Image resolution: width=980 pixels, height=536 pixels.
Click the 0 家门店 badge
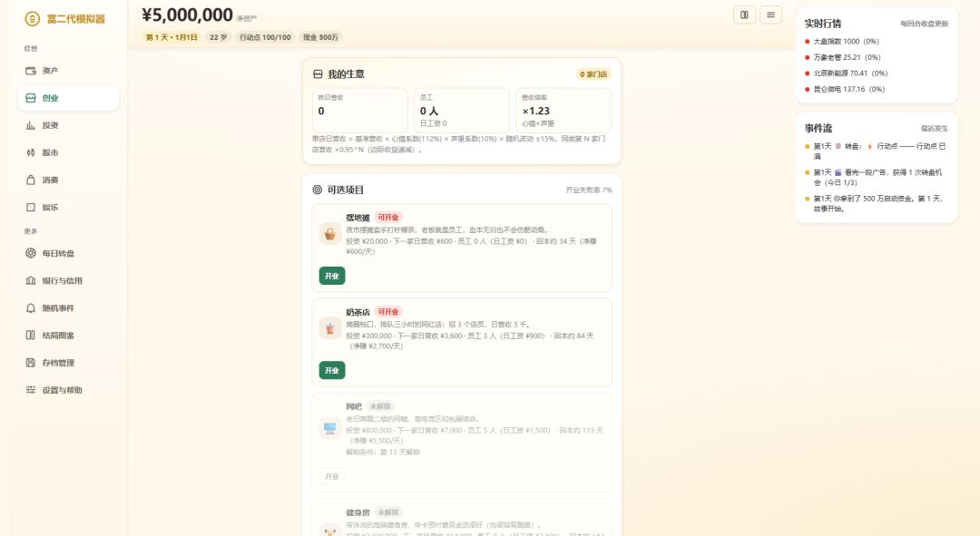(x=593, y=74)
